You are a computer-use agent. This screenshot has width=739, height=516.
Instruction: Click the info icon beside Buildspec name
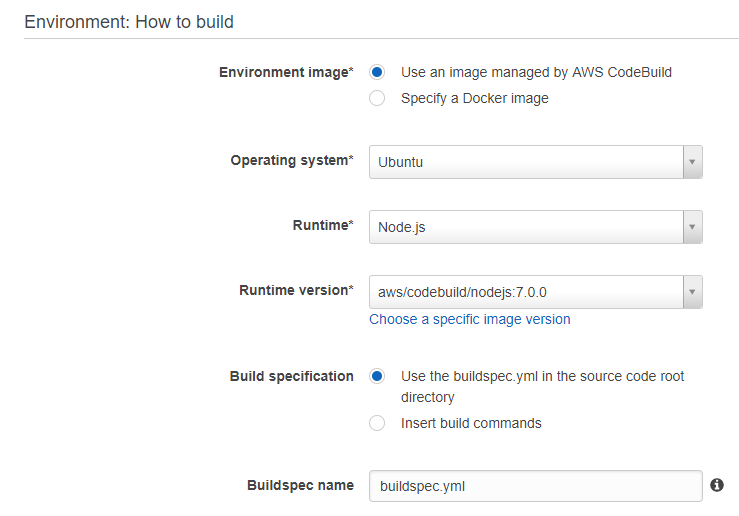click(x=716, y=485)
